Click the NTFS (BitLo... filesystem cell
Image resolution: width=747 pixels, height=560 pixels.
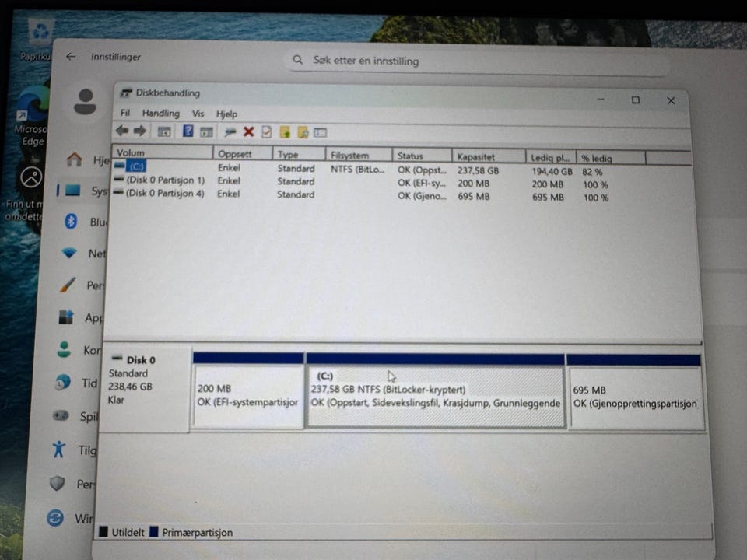tap(357, 169)
